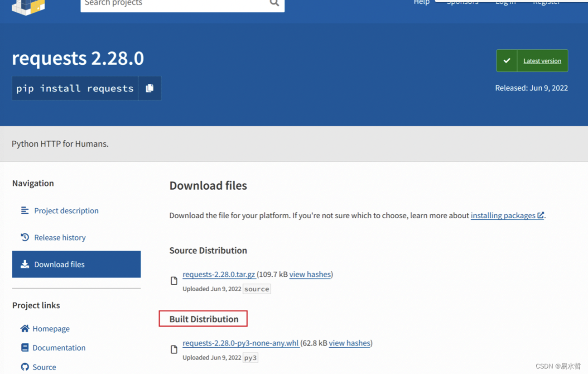
Task: Click the 'py3' tag label
Action: [x=251, y=358]
